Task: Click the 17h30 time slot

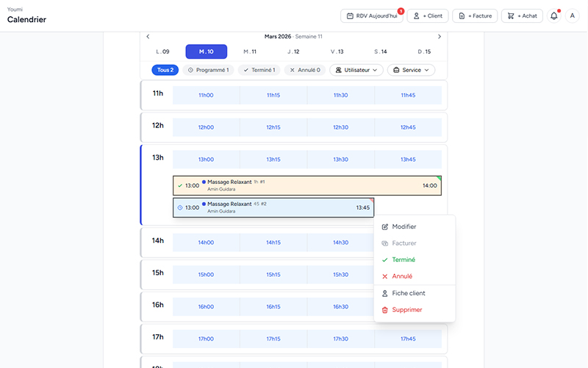Action: 340,339
